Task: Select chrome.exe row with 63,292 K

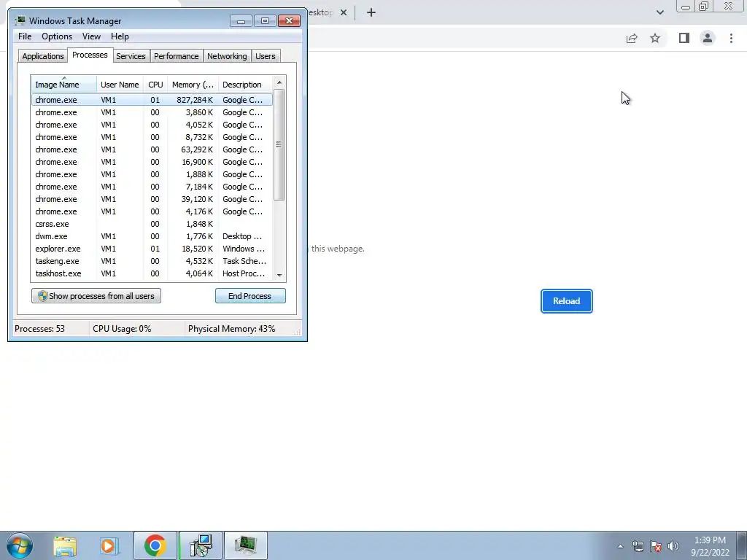Action: 152,149
